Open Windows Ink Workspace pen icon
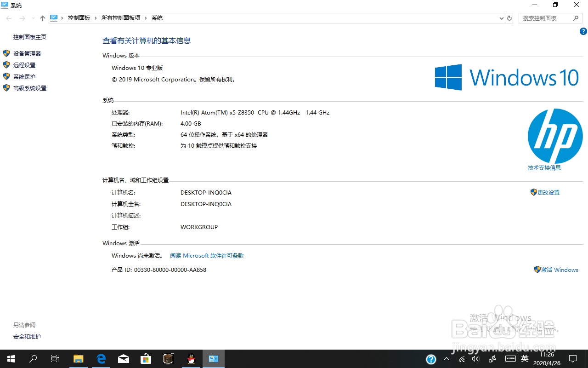The image size is (588, 368). (x=492, y=359)
